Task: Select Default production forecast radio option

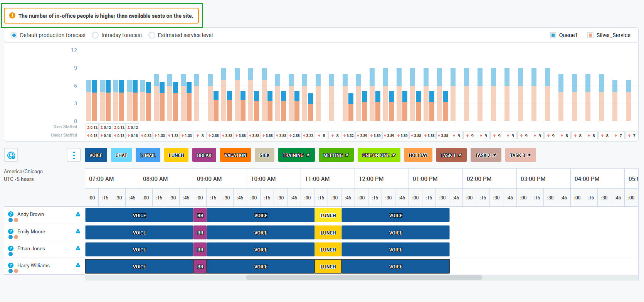Action: click(14, 35)
